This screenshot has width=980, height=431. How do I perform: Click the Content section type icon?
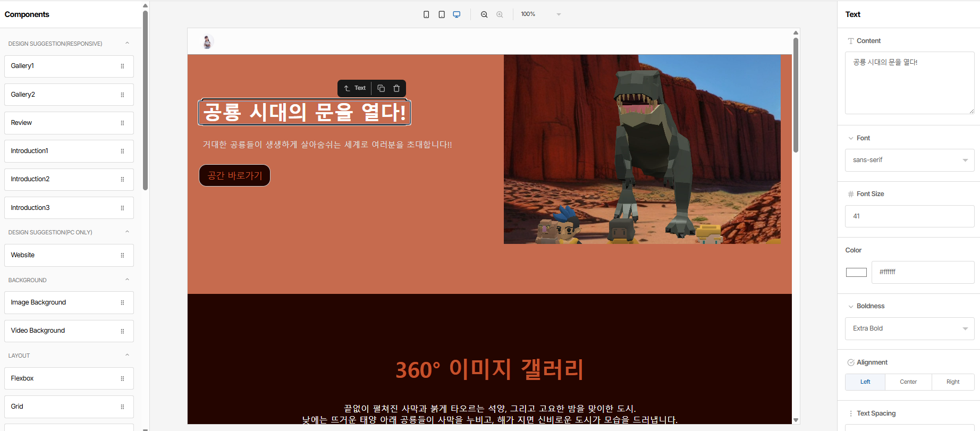click(x=851, y=41)
